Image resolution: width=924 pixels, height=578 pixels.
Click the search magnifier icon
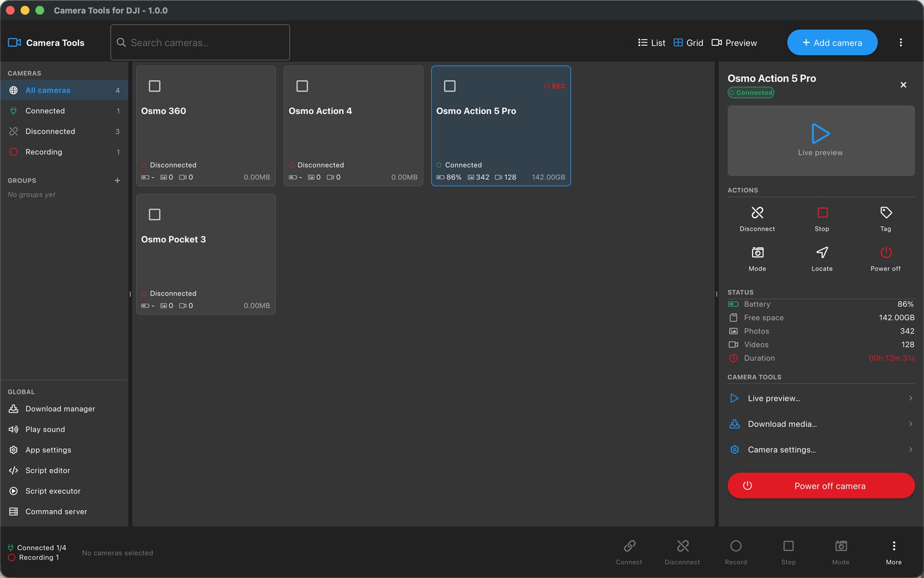121,42
